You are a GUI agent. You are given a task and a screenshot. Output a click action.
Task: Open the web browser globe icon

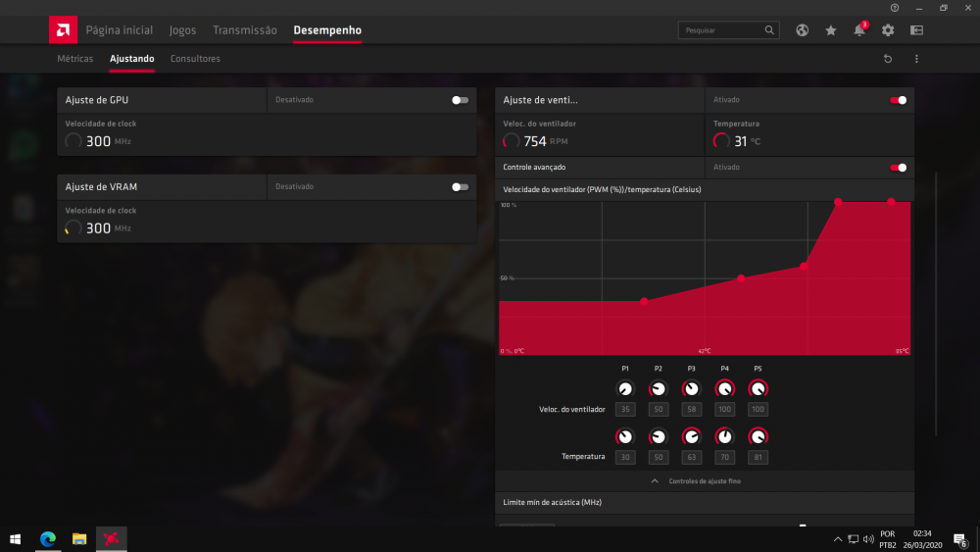click(802, 30)
